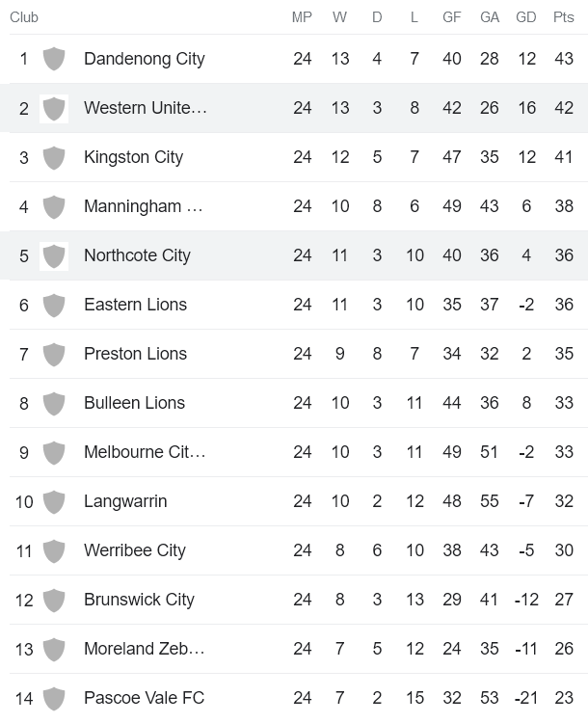
Task: Click the Northcote City crest icon
Action: [54, 255]
